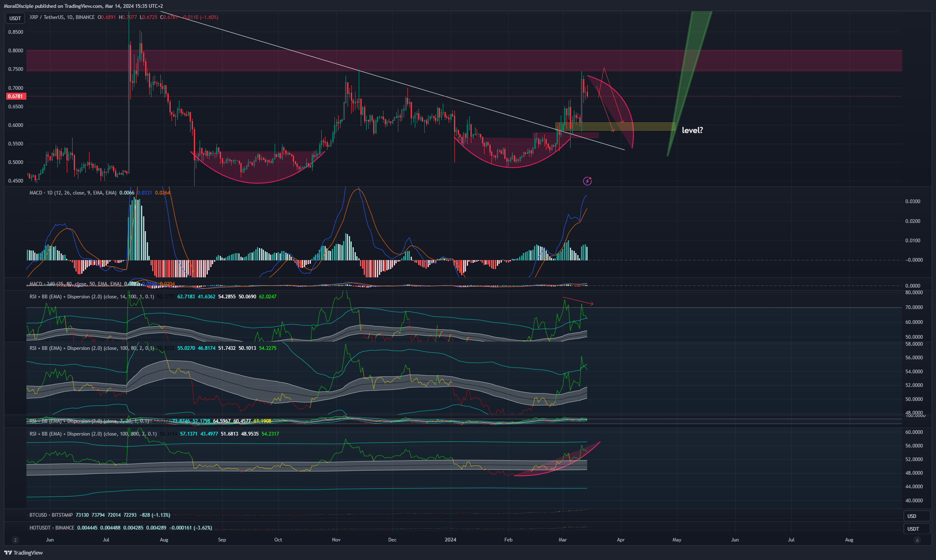Click the Mar label on time axis
Viewport: 936px width, 560px height.
tap(563, 540)
